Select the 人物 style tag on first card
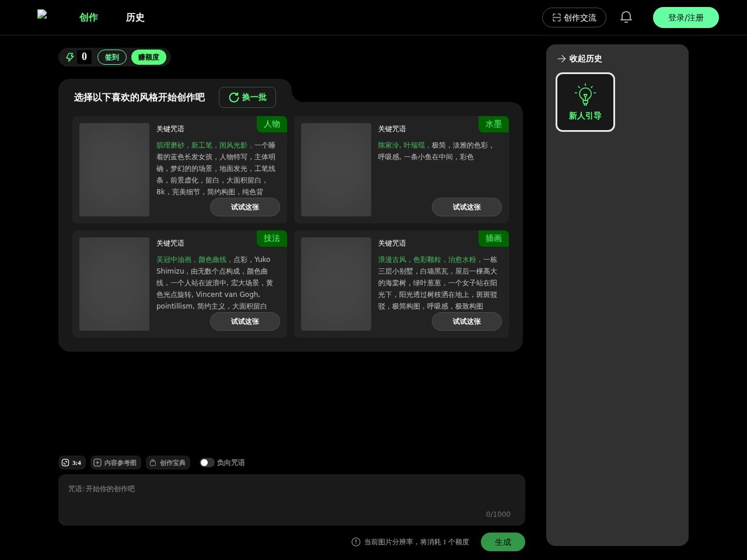The image size is (747, 560). coord(271,124)
